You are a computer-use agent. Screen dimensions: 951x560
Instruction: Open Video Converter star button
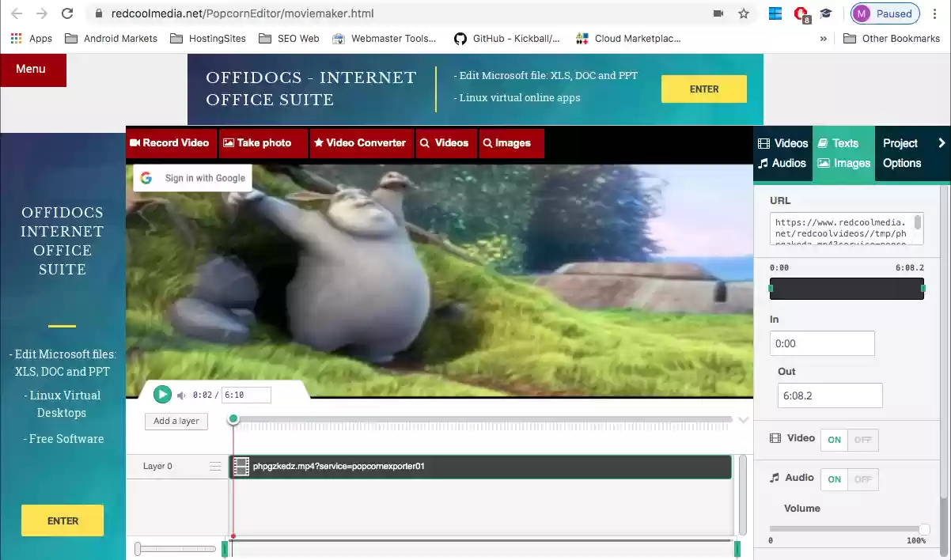pos(361,143)
